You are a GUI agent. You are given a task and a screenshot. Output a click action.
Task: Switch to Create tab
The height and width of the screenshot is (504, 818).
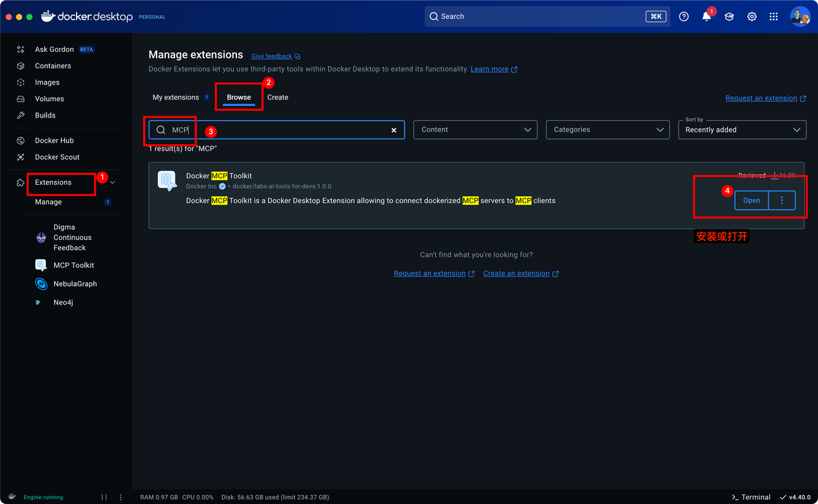coord(278,97)
